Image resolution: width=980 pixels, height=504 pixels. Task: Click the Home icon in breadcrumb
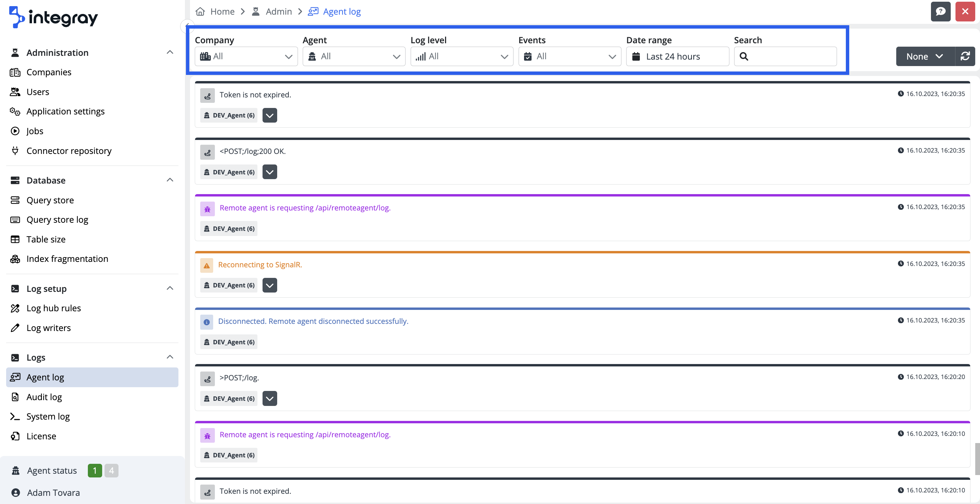pyautogui.click(x=200, y=12)
